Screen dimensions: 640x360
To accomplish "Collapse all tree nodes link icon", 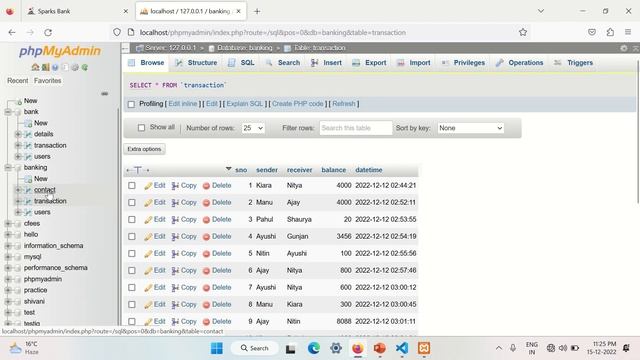I will pyautogui.click(x=104, y=94).
